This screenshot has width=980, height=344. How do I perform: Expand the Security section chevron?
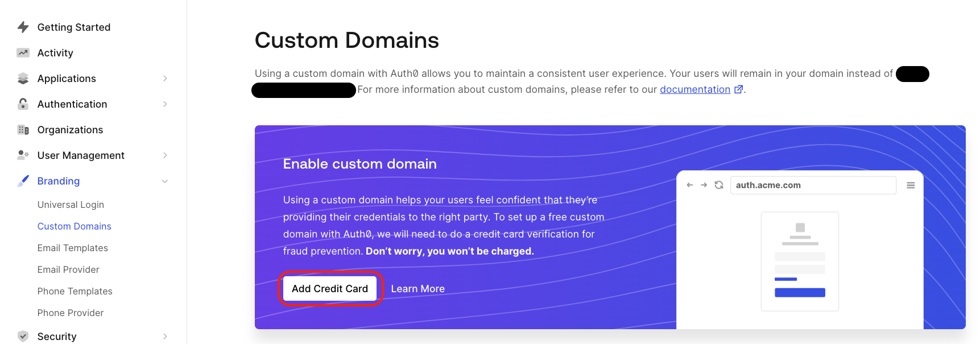pyautogui.click(x=165, y=336)
